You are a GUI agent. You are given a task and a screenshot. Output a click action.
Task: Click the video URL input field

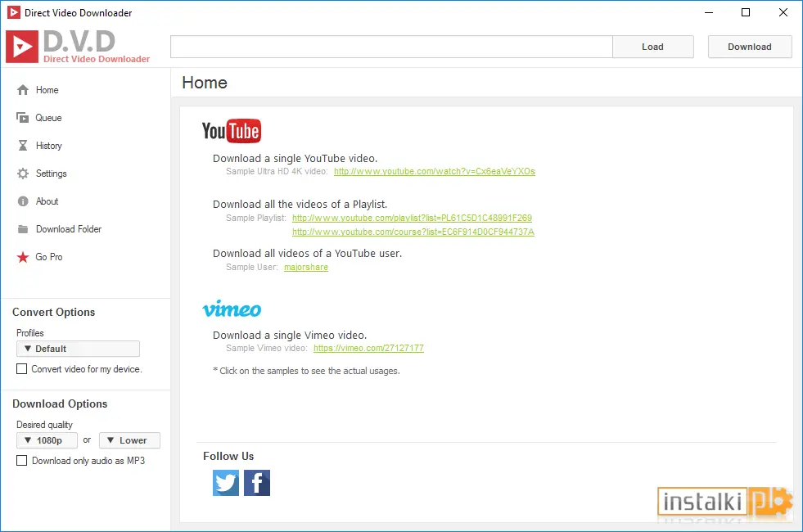(392, 47)
